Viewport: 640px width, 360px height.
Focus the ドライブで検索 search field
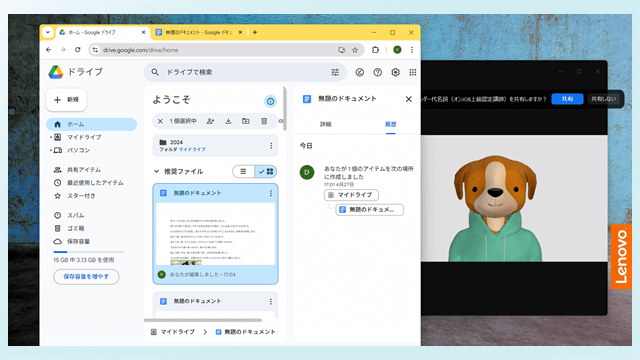pos(245,72)
